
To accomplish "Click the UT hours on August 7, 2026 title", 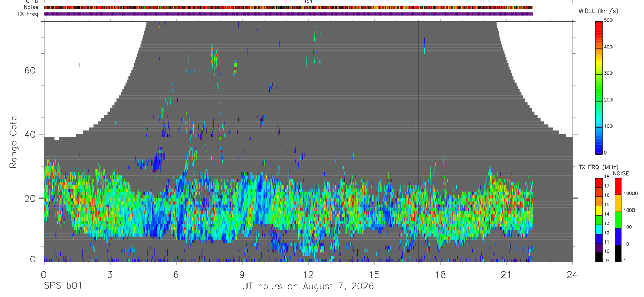I will point(308,287).
